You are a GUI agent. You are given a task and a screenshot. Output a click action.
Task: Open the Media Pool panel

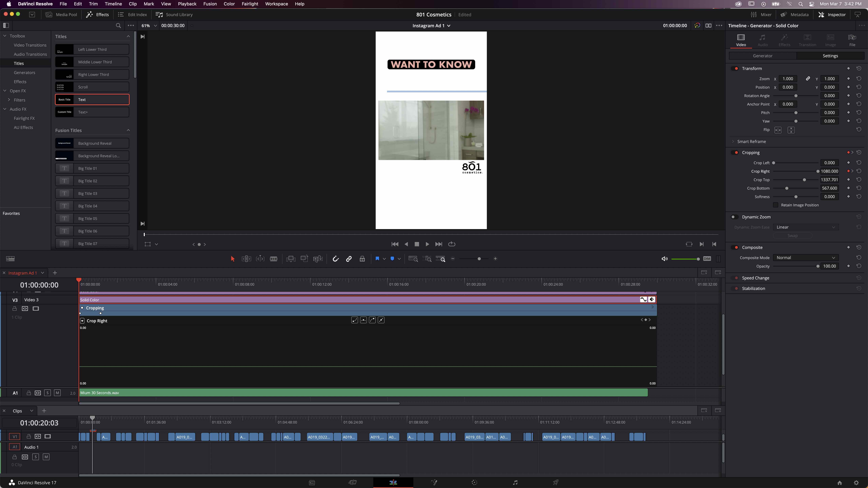61,14
